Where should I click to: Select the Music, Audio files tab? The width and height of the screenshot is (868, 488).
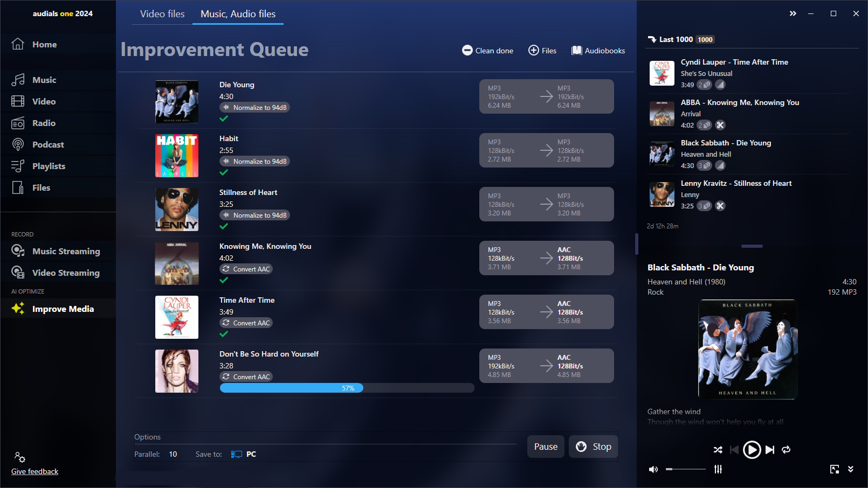[238, 14]
